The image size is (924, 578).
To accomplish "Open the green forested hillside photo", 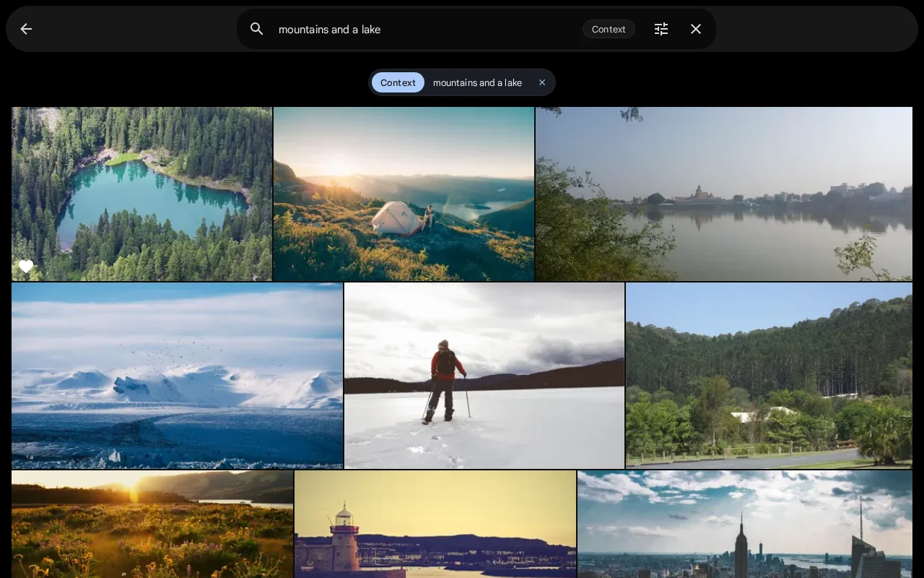I will click(769, 376).
